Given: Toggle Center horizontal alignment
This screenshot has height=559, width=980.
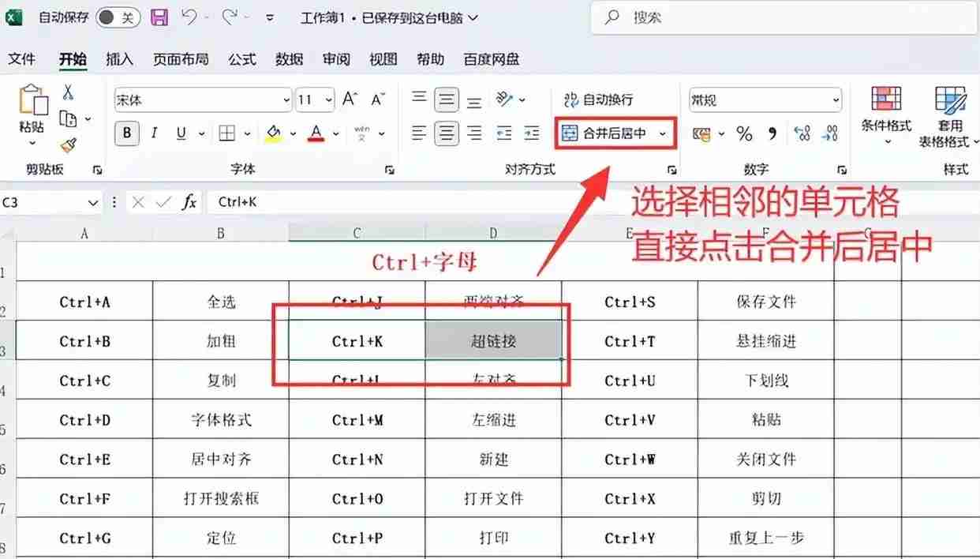Looking at the screenshot, I should pos(447,133).
